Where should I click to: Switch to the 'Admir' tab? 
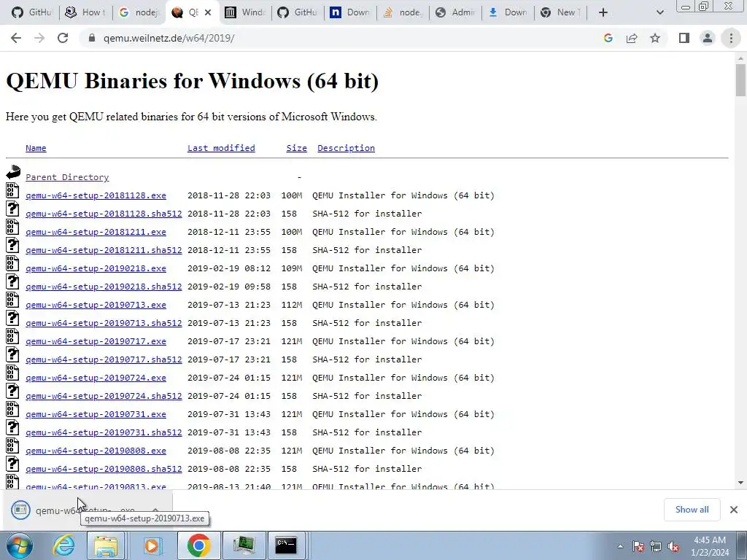(455, 12)
